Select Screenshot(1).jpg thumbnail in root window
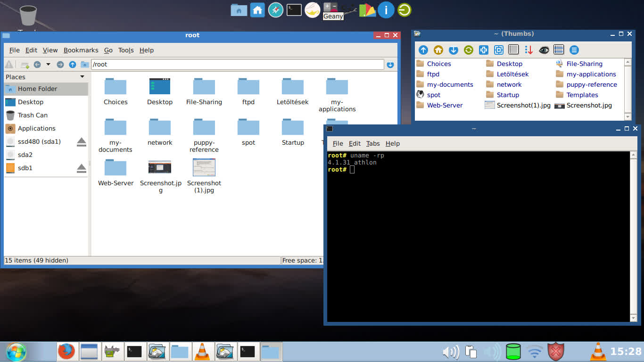 [204, 176]
